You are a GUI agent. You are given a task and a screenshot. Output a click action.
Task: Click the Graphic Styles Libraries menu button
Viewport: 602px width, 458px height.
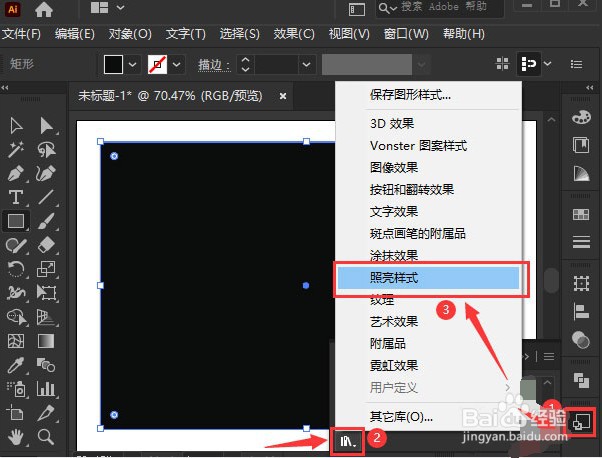coord(348,441)
